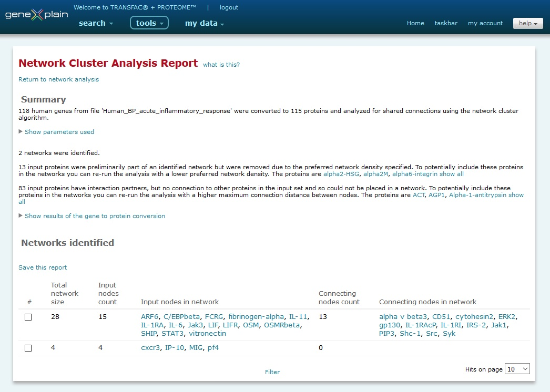Screen dimensions: 550x392
Task: Open ACT protein link
Action: tap(419, 195)
